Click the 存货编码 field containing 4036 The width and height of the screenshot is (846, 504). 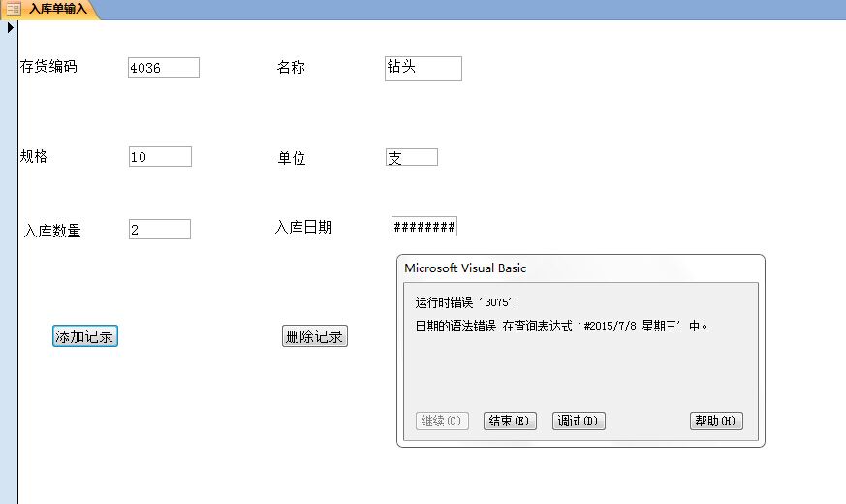pyautogui.click(x=164, y=68)
